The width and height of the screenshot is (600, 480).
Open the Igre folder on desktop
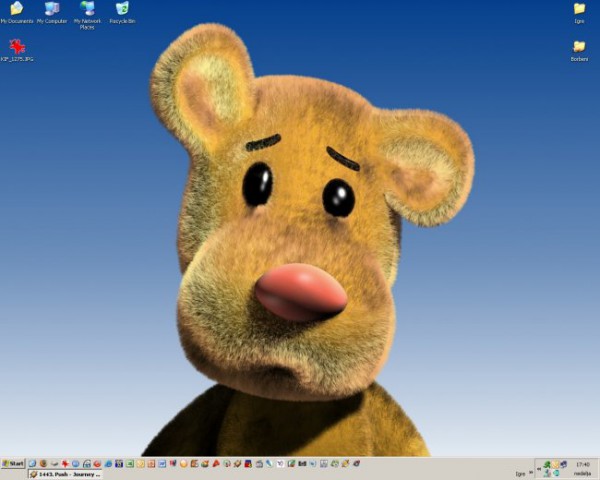point(579,12)
